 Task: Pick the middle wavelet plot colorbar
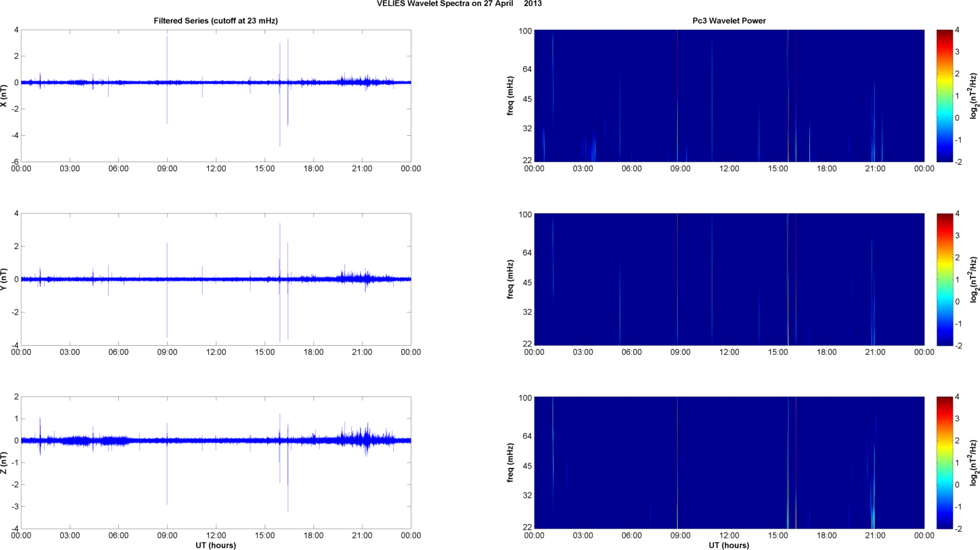(944, 279)
